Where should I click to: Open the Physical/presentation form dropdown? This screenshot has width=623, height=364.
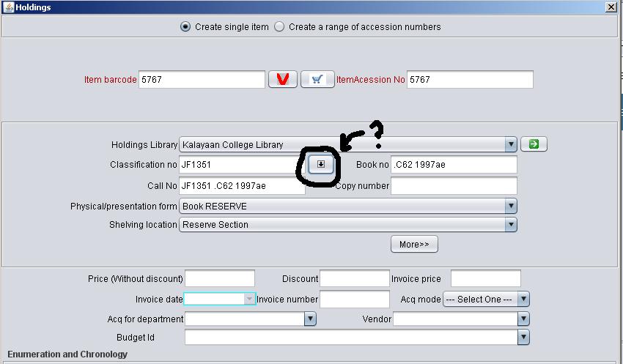pyautogui.click(x=511, y=207)
